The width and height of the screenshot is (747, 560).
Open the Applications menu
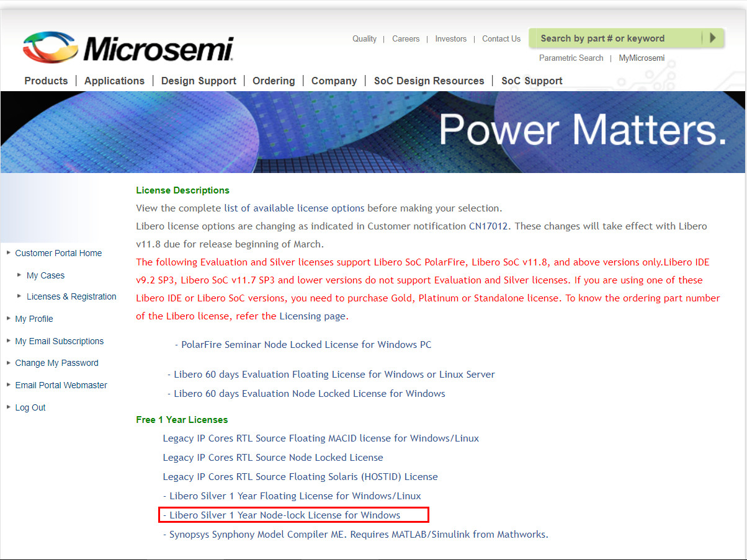[114, 81]
